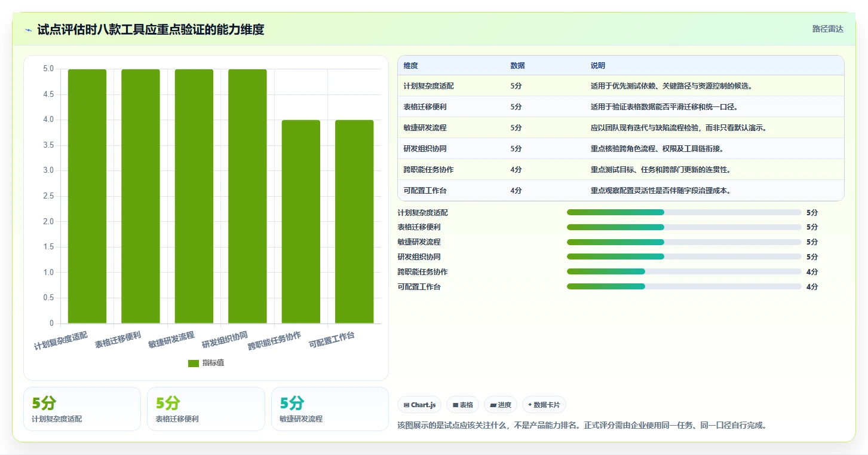Click the description 重点观察配置灵活性是否伴随字段治理成本。
868x455 pixels.
click(661, 191)
